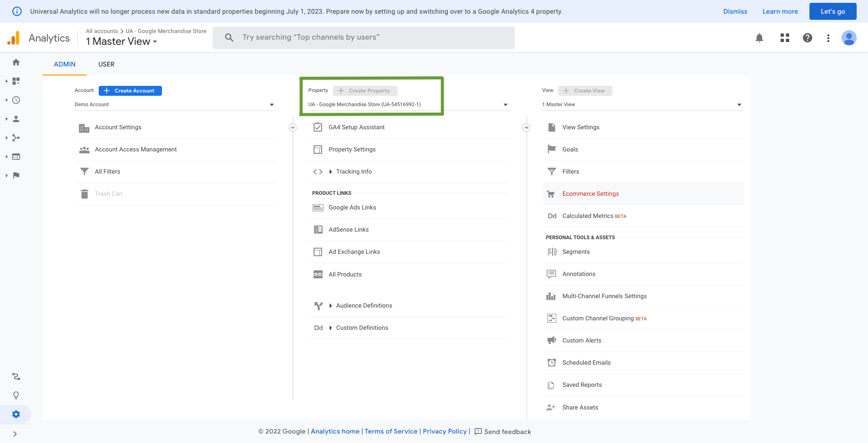Expand Tracking Info
The image size is (868, 443).
pos(354,172)
